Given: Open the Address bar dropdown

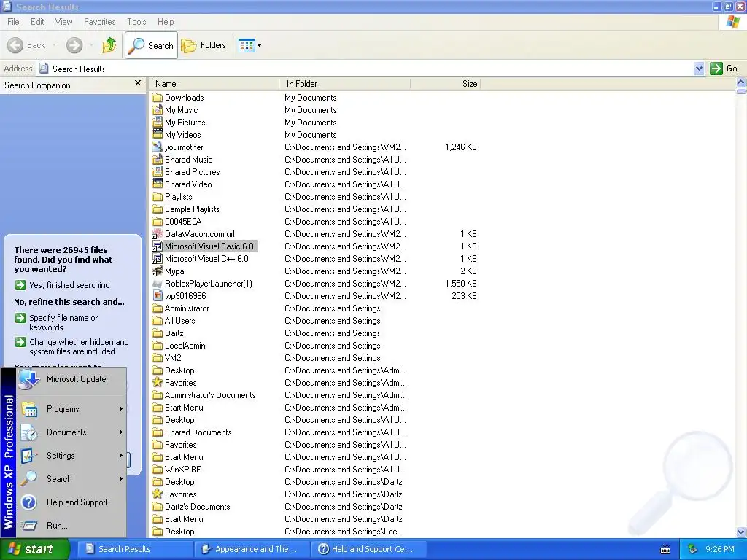Looking at the screenshot, I should tap(698, 69).
